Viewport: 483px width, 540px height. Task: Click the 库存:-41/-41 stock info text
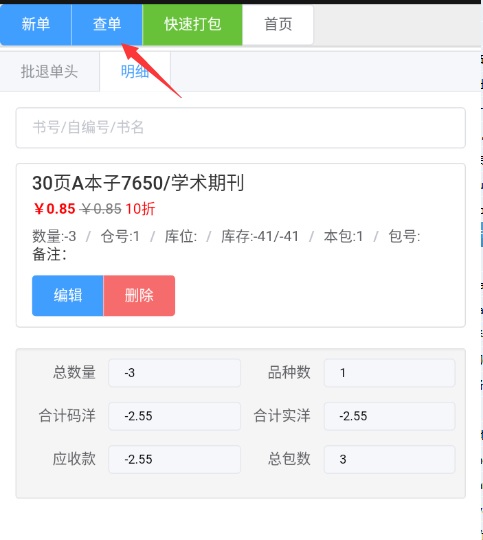click(x=260, y=236)
